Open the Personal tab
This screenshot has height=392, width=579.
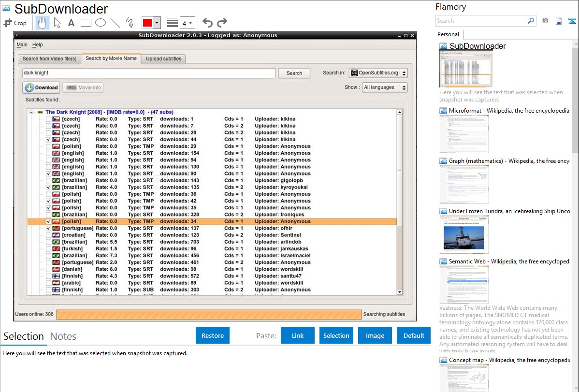coord(448,34)
